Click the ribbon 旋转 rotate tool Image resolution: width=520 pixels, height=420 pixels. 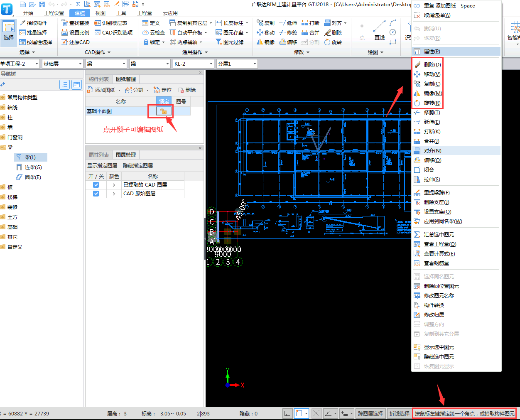tap(333, 42)
